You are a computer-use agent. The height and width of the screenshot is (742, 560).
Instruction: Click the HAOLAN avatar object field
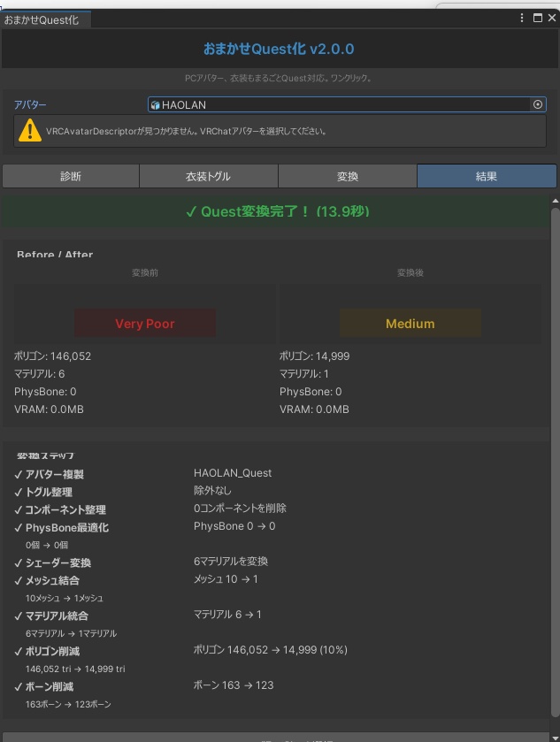347,104
